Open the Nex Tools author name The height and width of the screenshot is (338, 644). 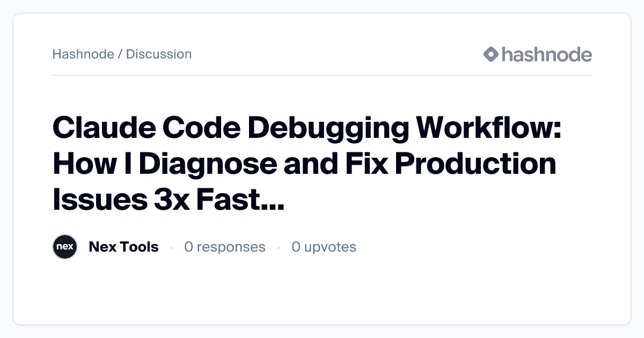tap(123, 247)
